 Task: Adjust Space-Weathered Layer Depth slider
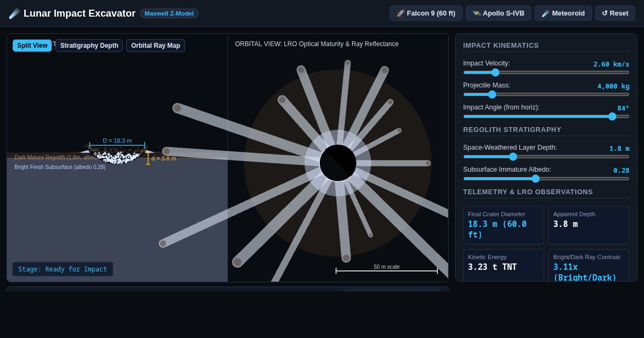[x=546, y=157]
